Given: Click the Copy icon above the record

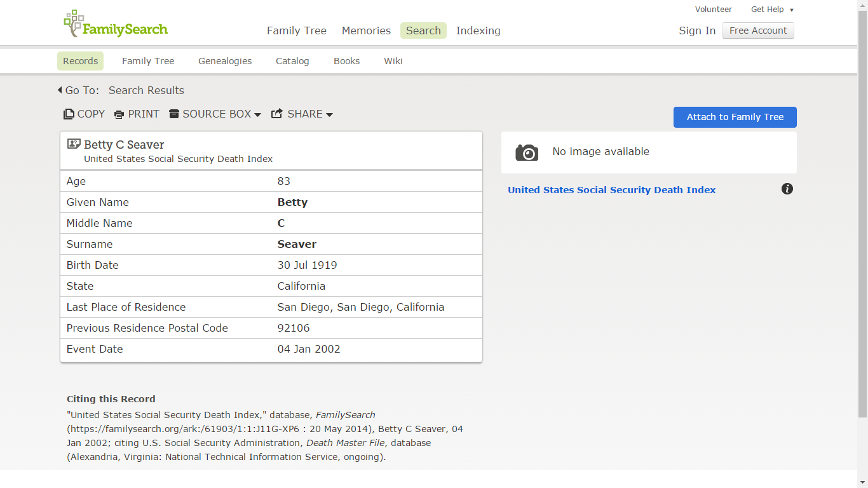Looking at the screenshot, I should (x=69, y=114).
